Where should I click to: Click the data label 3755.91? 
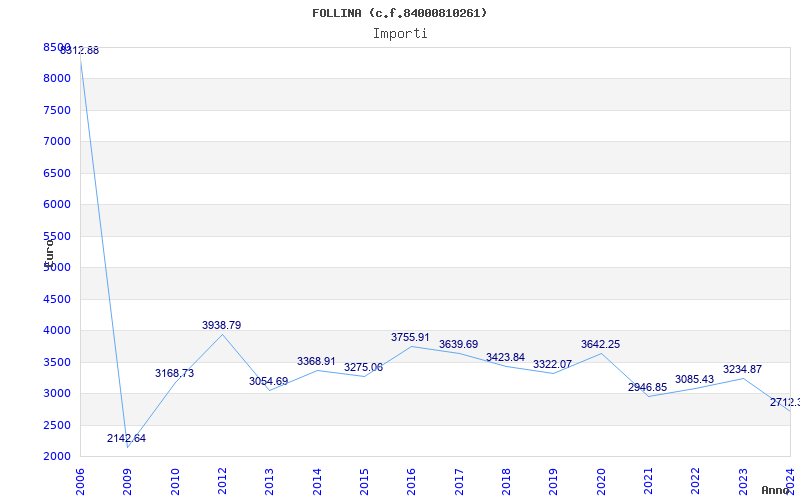pos(410,338)
